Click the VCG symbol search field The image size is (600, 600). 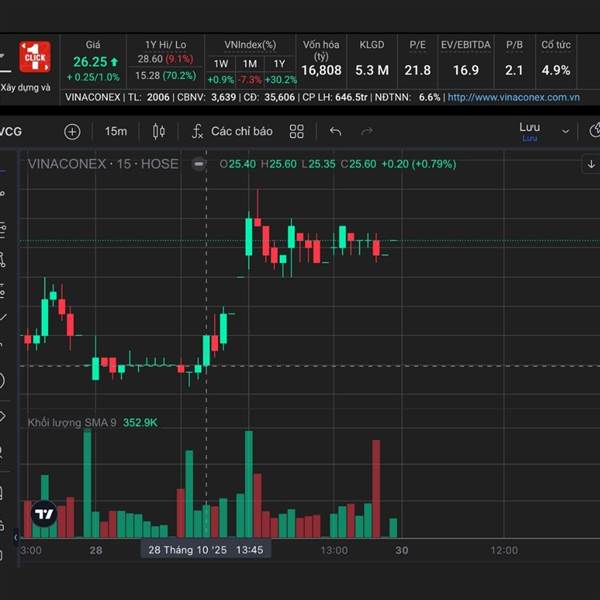pos(11,132)
